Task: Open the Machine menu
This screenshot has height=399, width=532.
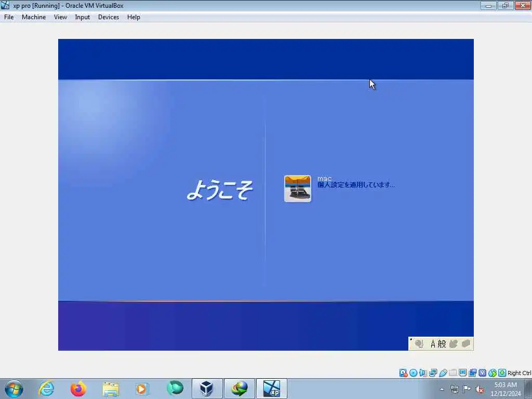Action: [34, 17]
